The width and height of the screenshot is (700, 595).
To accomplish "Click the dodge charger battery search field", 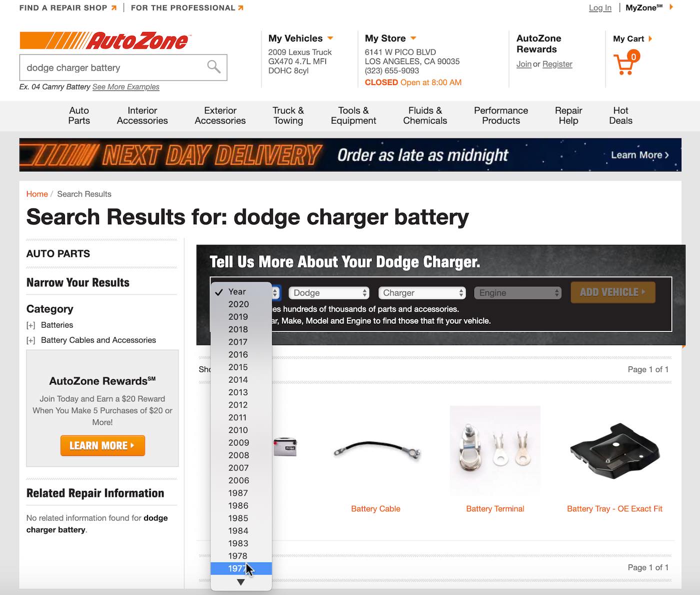I will click(x=112, y=67).
